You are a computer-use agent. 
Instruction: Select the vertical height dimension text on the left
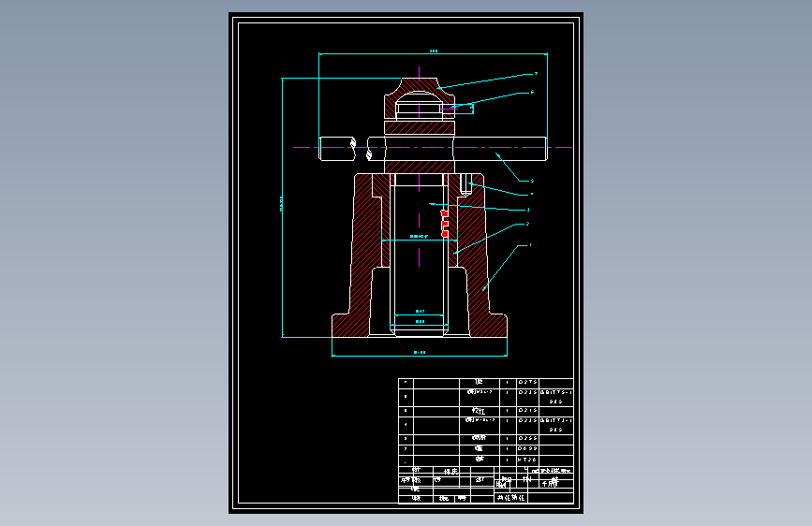[281, 203]
